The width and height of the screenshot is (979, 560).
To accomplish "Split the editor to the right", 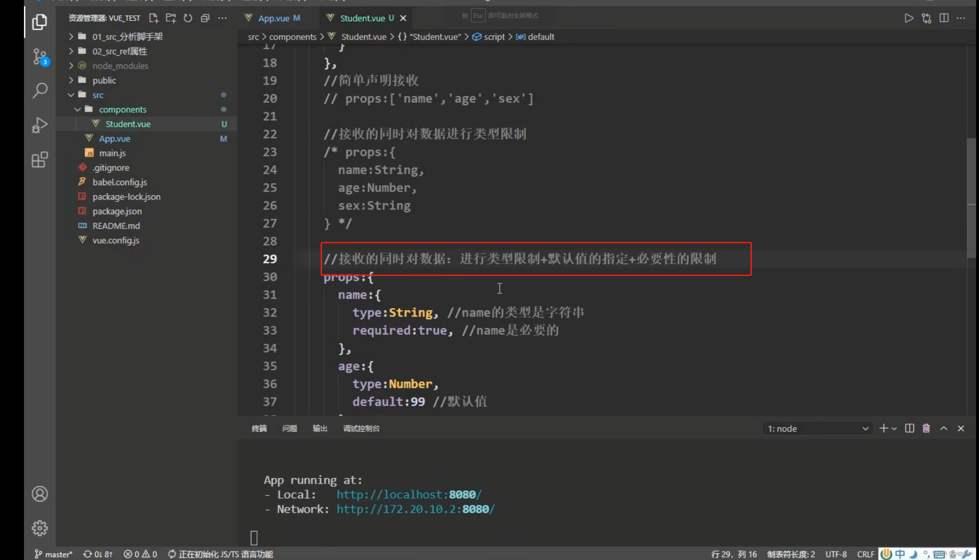I will [x=944, y=18].
